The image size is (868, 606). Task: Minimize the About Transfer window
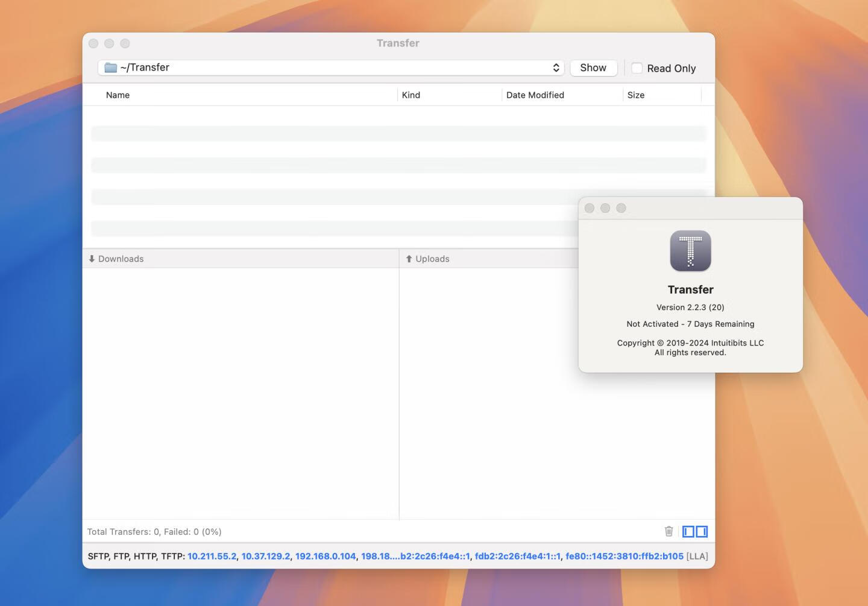click(605, 208)
